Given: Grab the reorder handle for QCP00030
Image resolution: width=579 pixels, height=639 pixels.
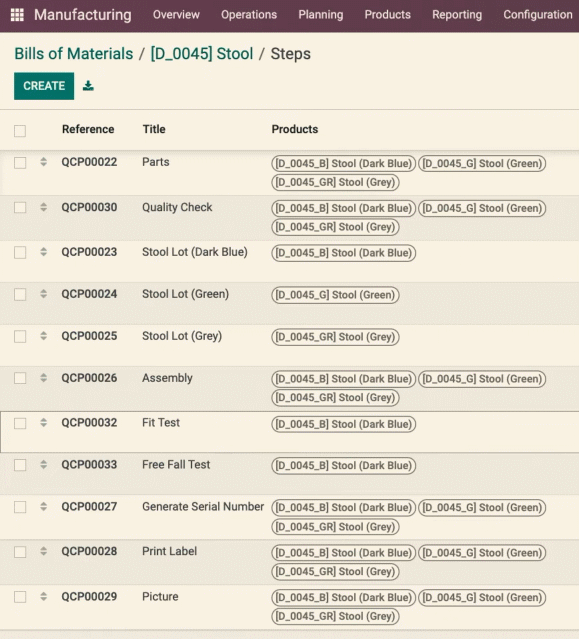Looking at the screenshot, I should coord(44,207).
